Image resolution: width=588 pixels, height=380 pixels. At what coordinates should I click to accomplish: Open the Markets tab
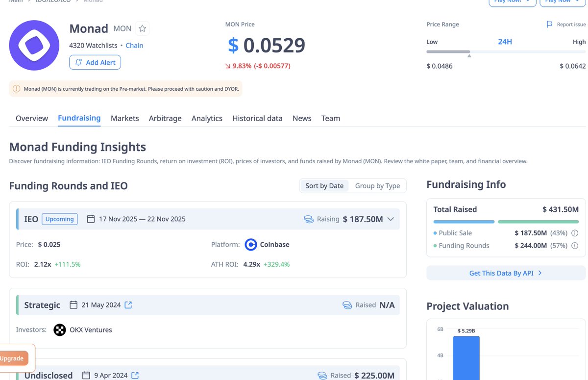tap(125, 118)
